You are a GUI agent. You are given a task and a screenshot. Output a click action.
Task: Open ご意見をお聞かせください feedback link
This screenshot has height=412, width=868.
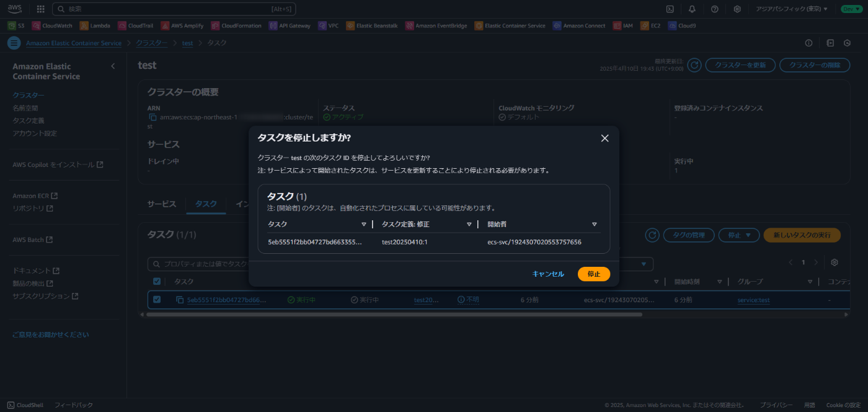click(x=51, y=334)
